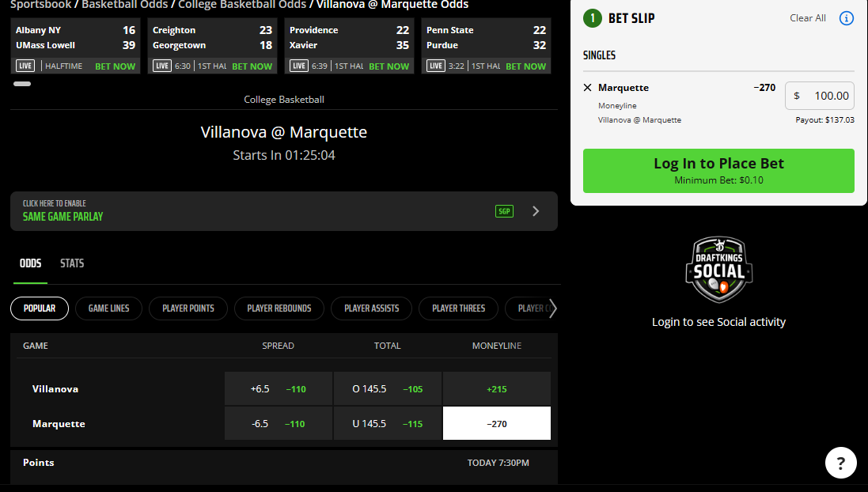Select Villanova moneyline +215 odds

tap(496, 388)
